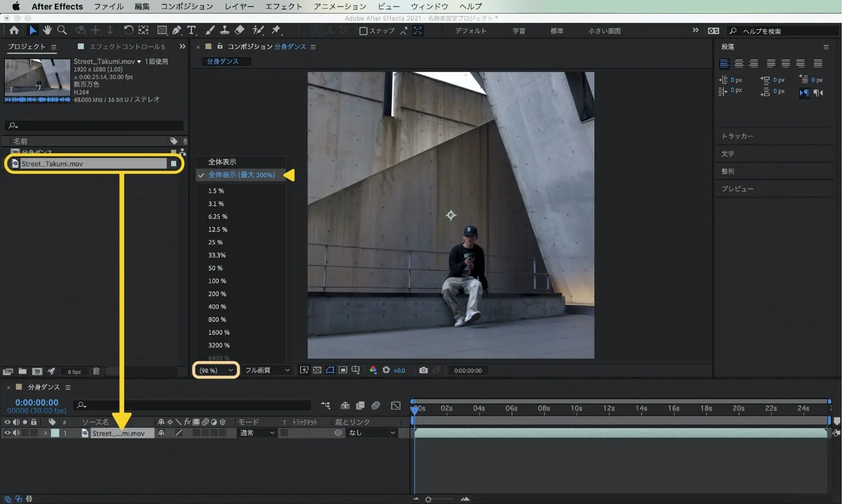This screenshot has height=504, width=842.
Task: Switch to 標準 workspace
Action: coord(557,31)
